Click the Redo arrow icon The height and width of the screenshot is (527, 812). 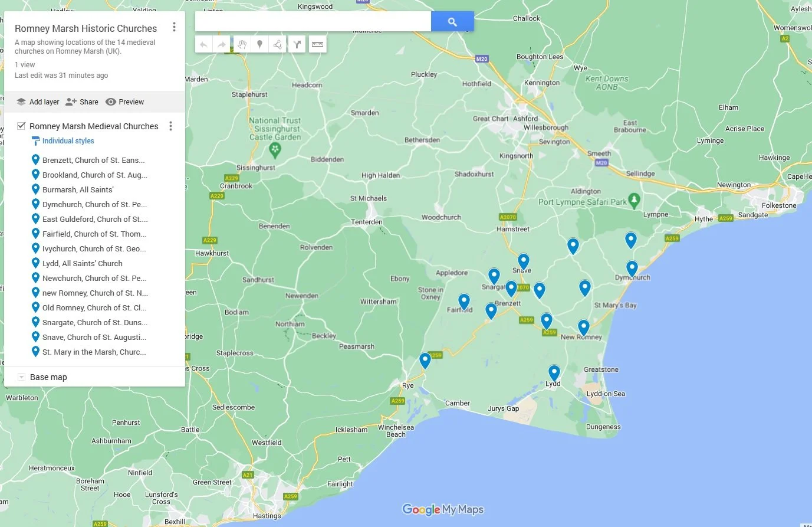tap(222, 44)
